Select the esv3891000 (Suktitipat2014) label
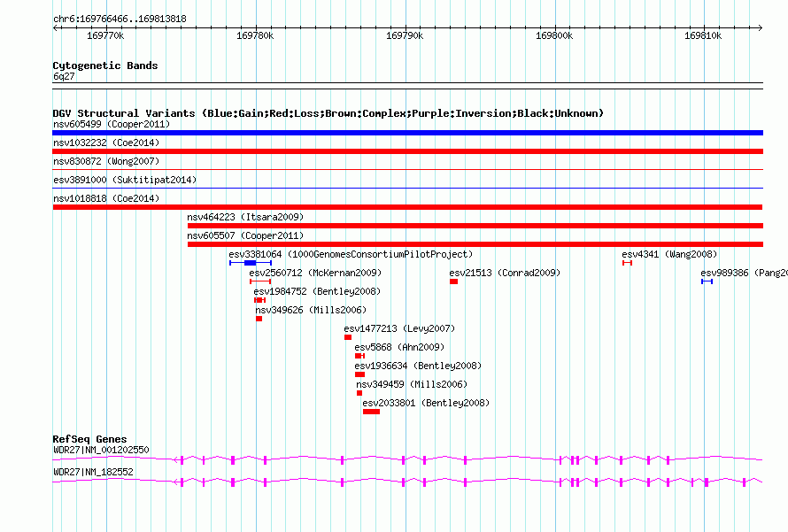This screenshot has width=788, height=532. [x=125, y=180]
